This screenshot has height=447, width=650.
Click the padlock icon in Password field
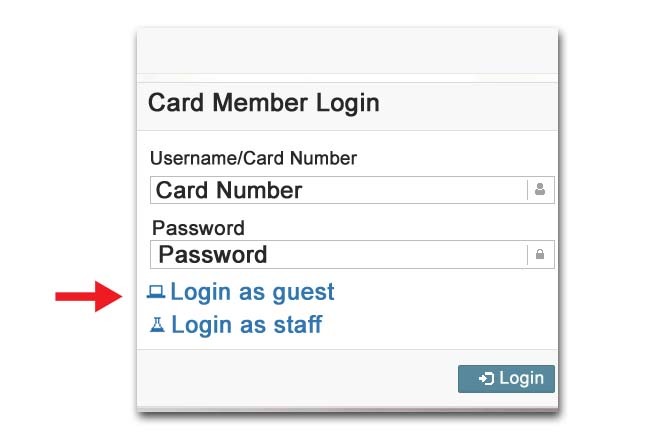(x=540, y=254)
